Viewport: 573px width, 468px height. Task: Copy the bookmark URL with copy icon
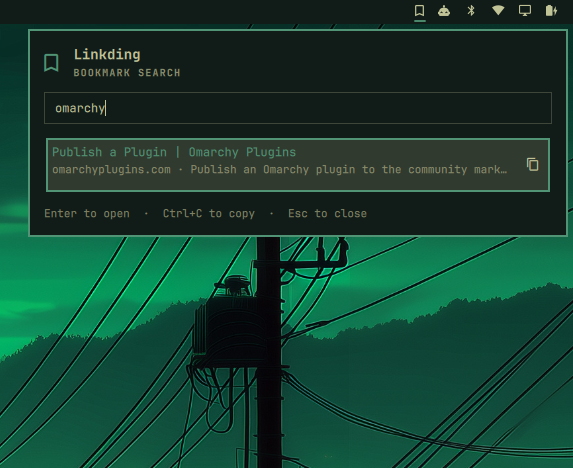click(533, 164)
